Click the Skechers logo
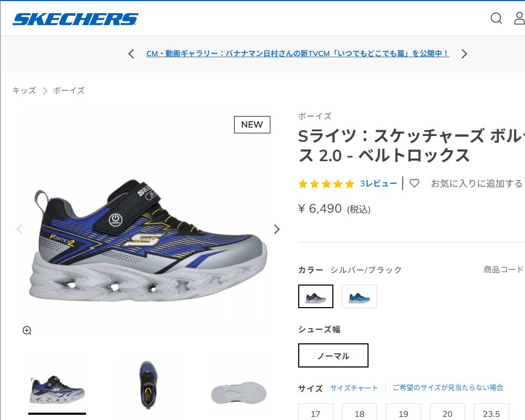525x420 pixels. coord(75,19)
